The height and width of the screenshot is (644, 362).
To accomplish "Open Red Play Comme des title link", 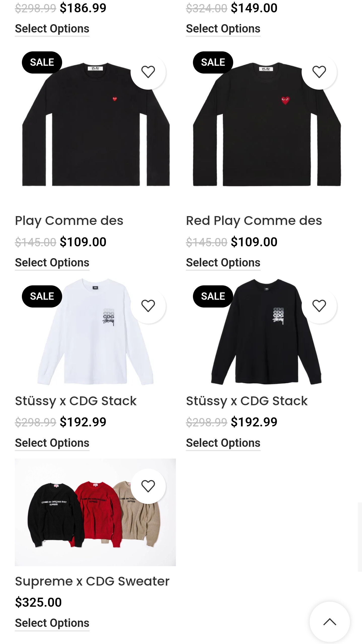I will click(x=254, y=221).
